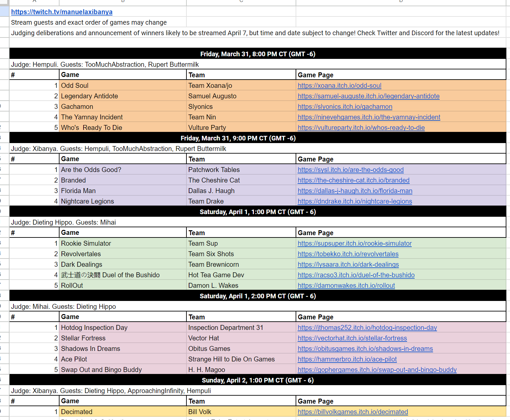Open the rookie-simulator link

pyautogui.click(x=354, y=244)
